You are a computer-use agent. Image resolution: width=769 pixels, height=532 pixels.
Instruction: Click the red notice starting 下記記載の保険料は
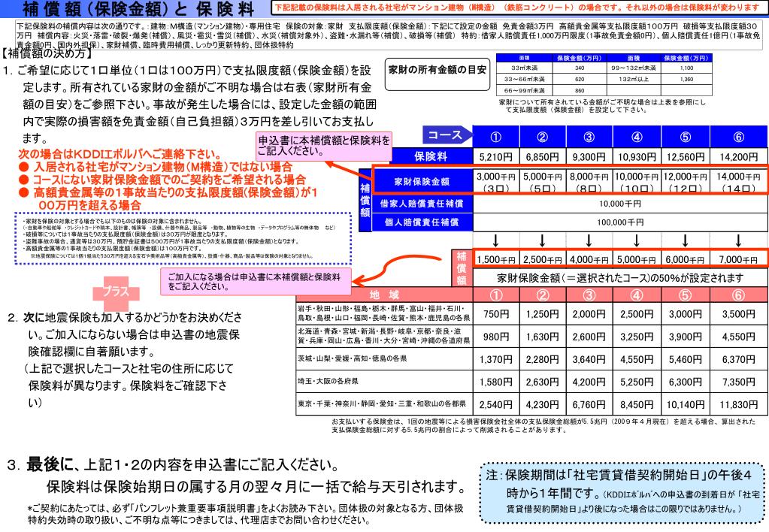click(520, 8)
